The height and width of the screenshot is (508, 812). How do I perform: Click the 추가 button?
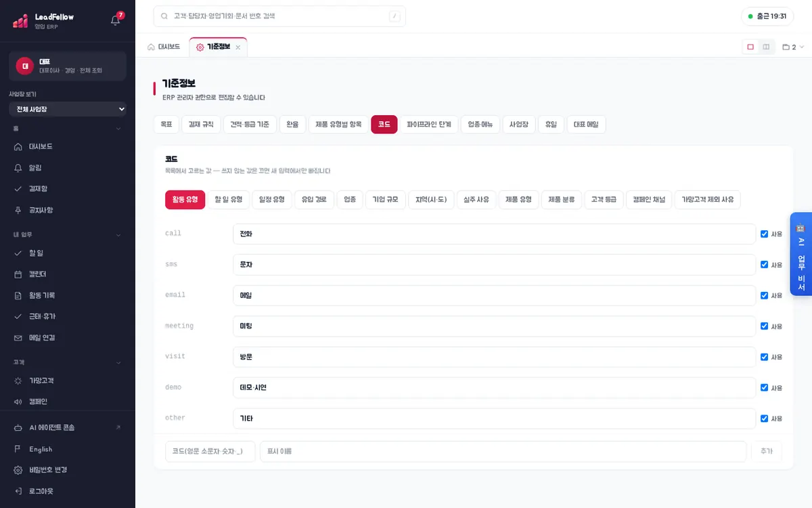point(766,452)
